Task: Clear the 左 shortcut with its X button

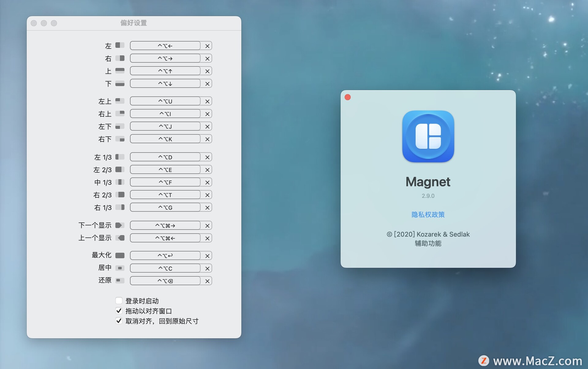Action: click(x=207, y=46)
